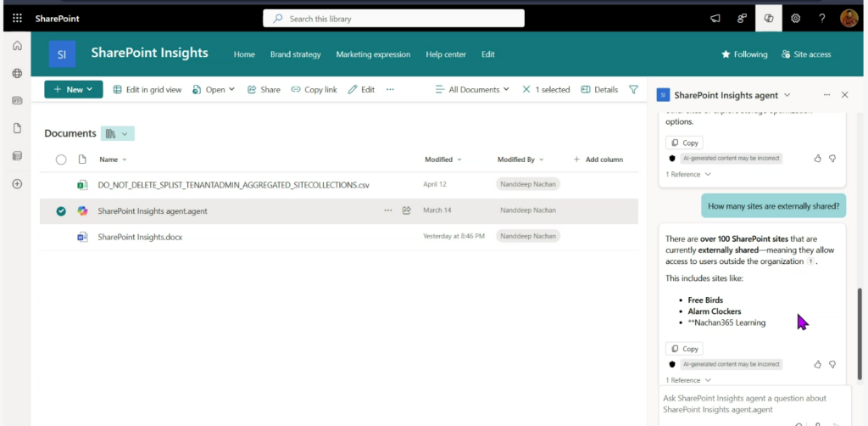868x426 pixels.
Task: Open My files page icon in left rail
Action: [x=17, y=128]
